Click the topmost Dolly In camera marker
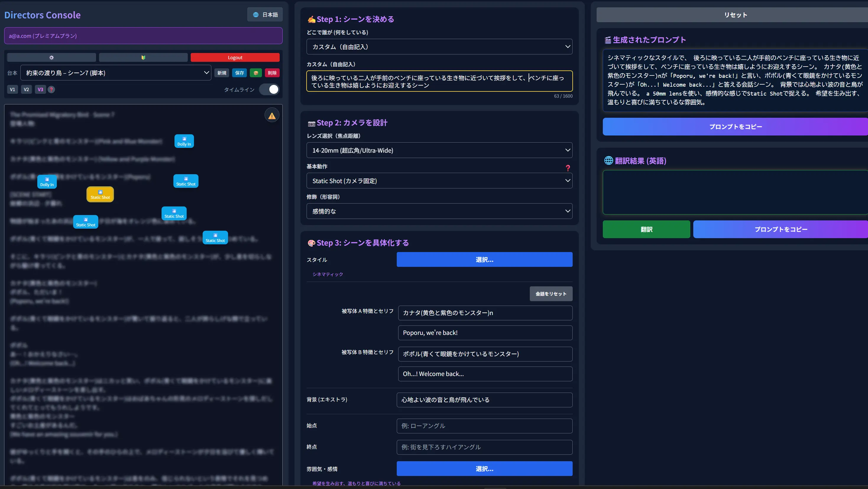The image size is (868, 489). [x=184, y=141]
